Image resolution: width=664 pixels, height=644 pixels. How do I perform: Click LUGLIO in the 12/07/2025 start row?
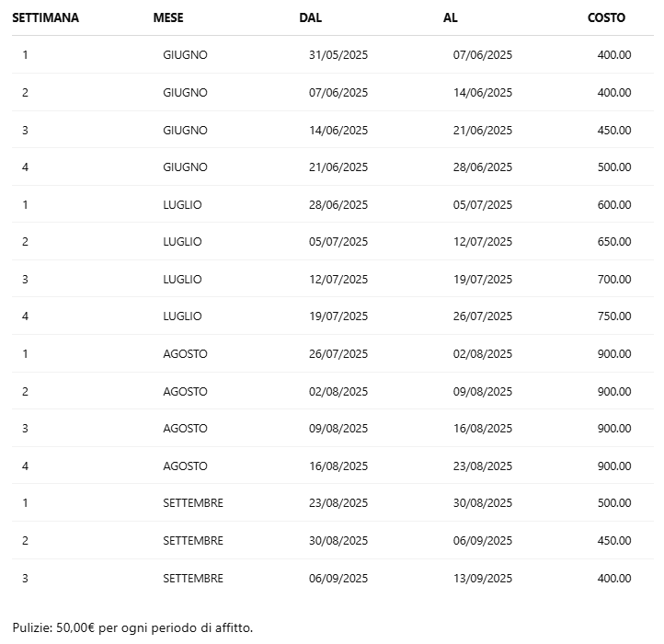pos(182,279)
